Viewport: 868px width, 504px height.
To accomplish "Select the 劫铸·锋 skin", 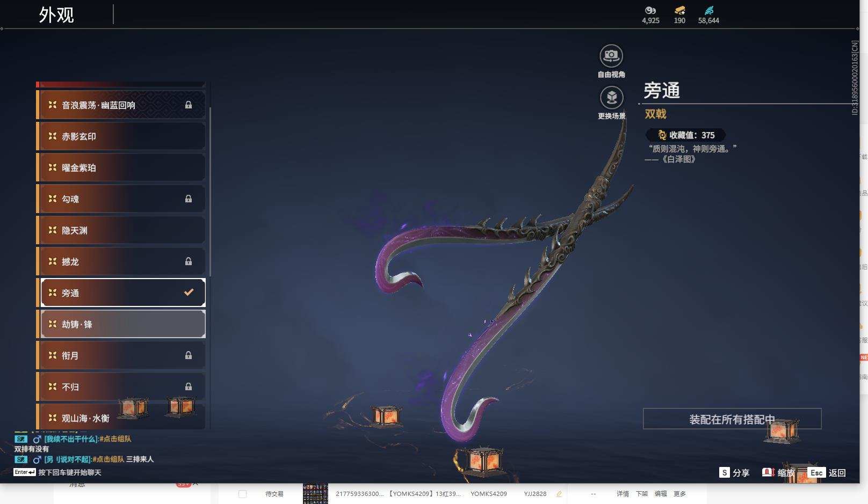I will [121, 324].
